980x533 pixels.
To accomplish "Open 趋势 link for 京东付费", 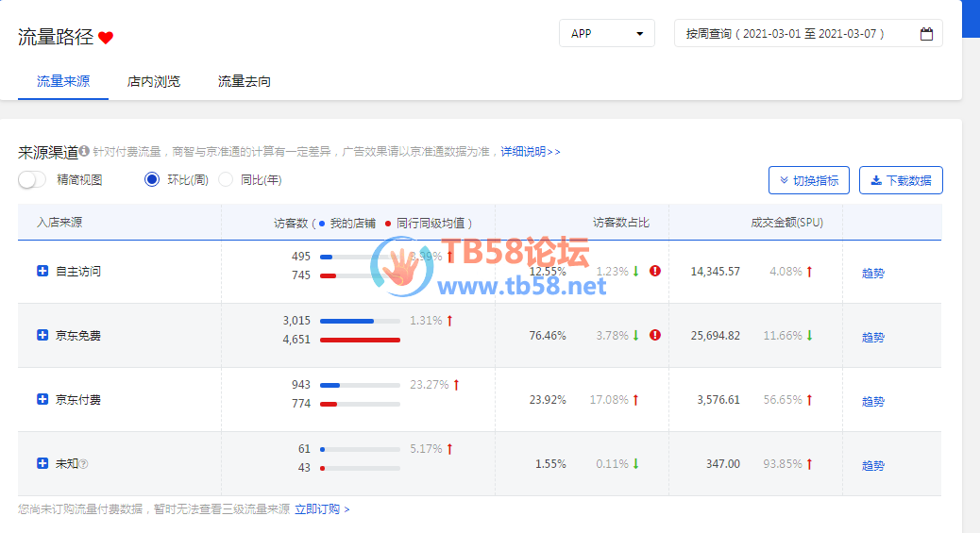I will click(873, 401).
